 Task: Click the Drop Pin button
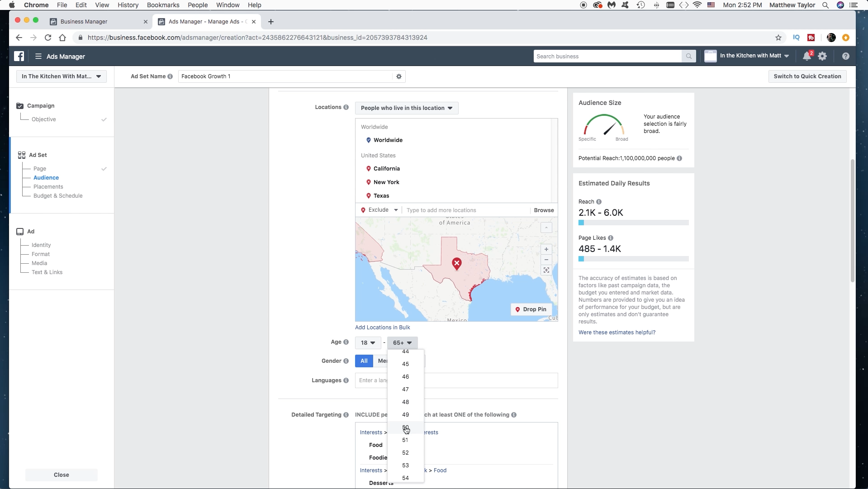531,309
